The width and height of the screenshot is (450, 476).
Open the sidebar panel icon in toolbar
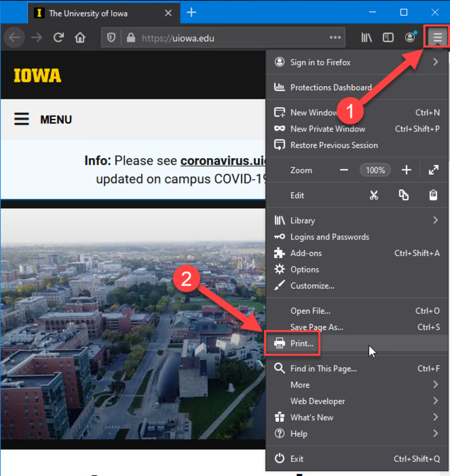[x=388, y=37]
